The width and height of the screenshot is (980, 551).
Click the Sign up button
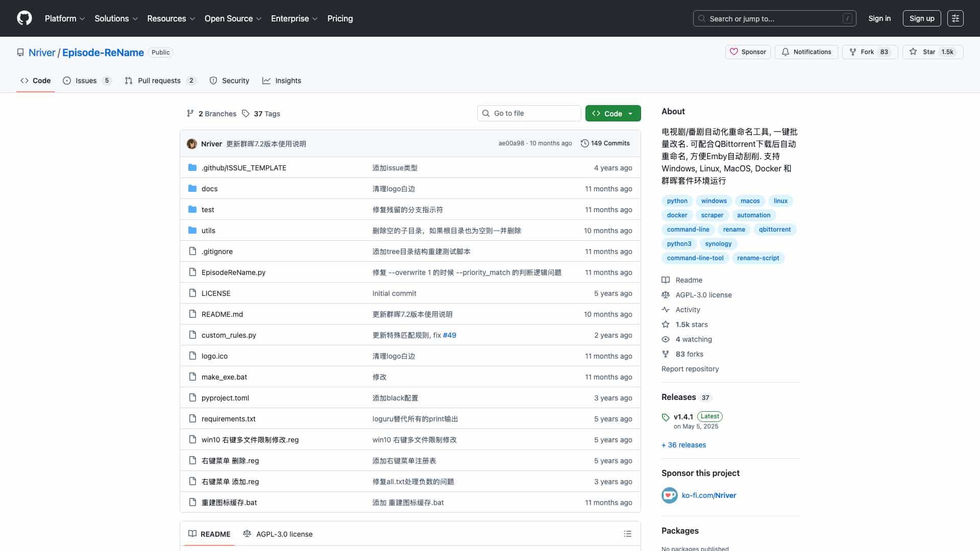pos(922,18)
